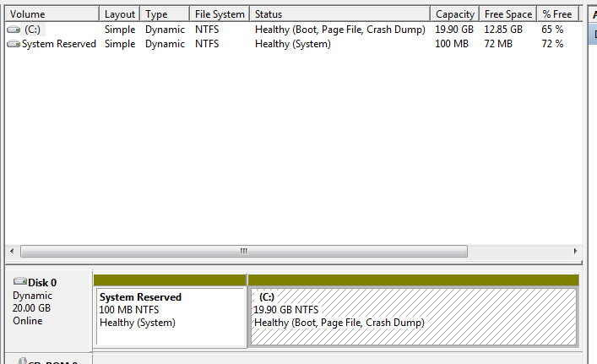Click the Dynamic type cell in System Reserved row

tap(165, 44)
